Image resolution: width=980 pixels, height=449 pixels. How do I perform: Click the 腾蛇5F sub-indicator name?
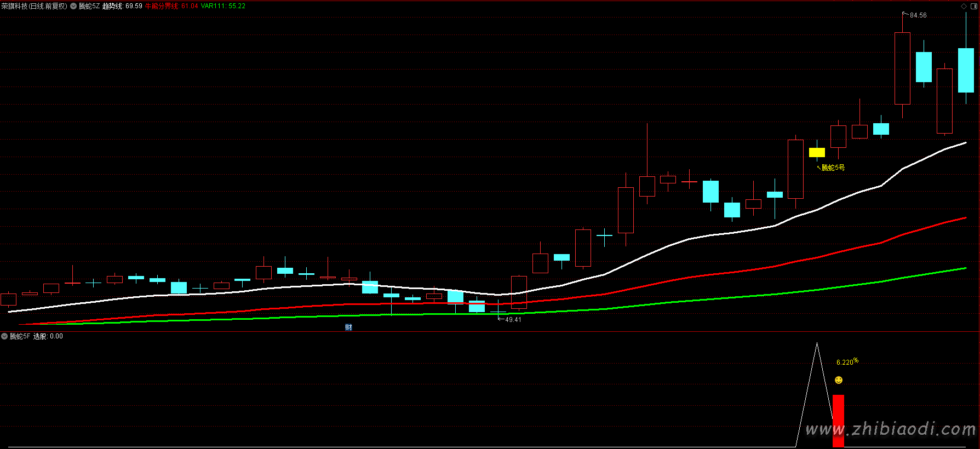[20, 336]
